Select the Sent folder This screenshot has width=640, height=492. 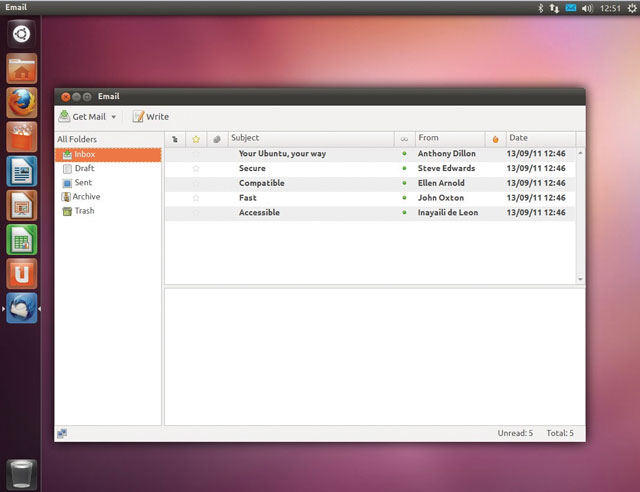click(x=108, y=183)
